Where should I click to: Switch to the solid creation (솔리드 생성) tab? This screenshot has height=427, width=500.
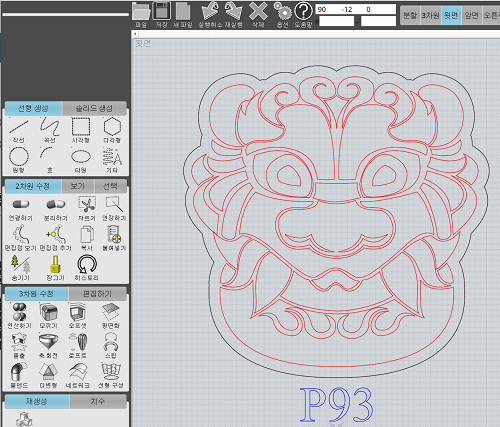coord(94,108)
